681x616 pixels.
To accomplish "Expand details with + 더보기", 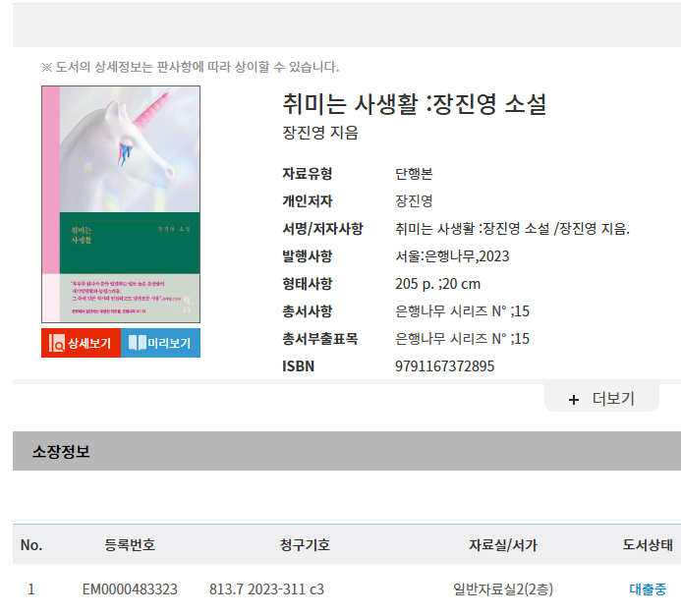I will [x=601, y=399].
